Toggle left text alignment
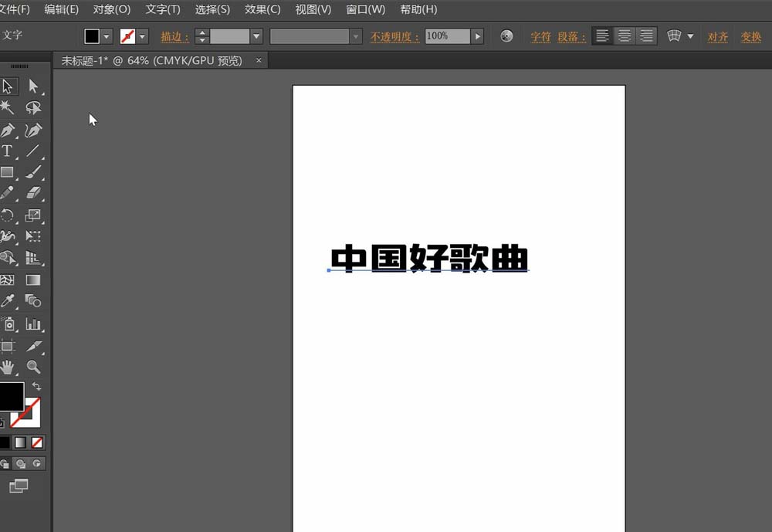Screen dimensions: 772x532 click(602, 36)
